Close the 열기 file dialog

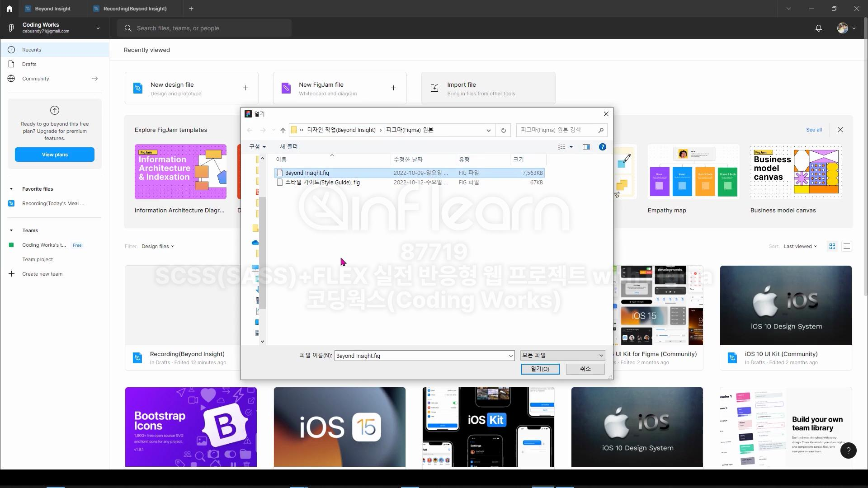pyautogui.click(x=606, y=114)
